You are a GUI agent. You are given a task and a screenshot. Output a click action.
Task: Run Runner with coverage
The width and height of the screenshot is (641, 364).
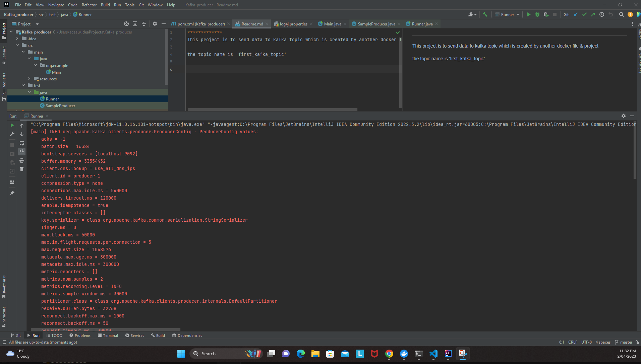pos(546,14)
